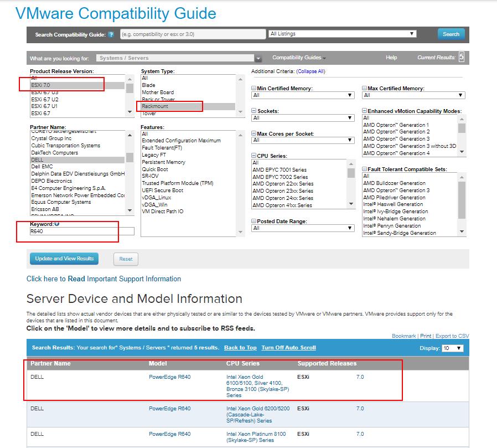Viewport: 497px width, 448px height.
Task: Open PowerEdge R640 model for Cascade-Lake row
Action: [x=169, y=408]
